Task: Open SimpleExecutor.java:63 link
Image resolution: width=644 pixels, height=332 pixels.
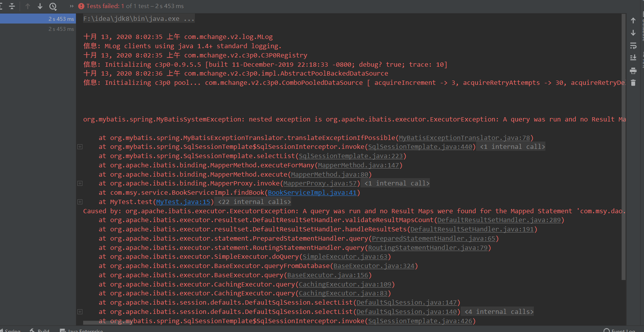Action: click(x=345, y=256)
